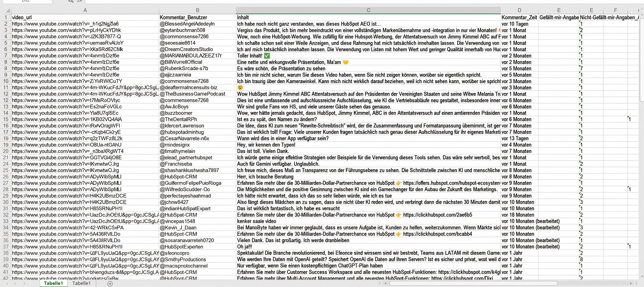This screenshot has height=287, width=644.
Task: Select URL cell containing GGTVGi4jO8E
Action: (85, 157)
